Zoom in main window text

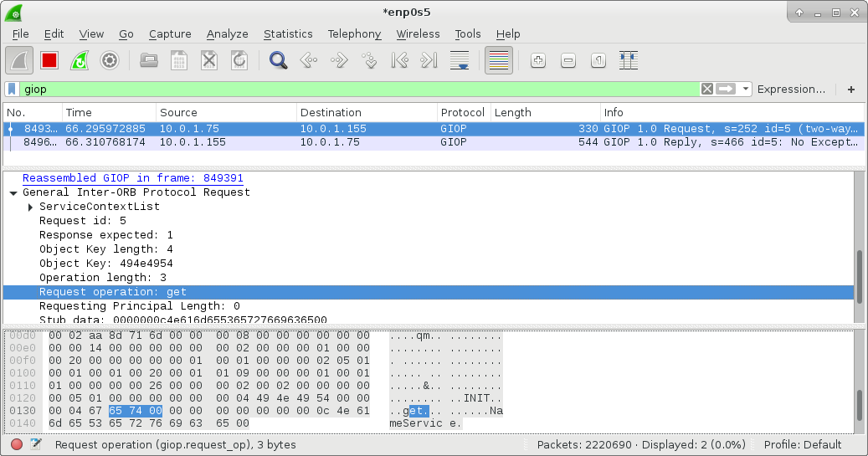(538, 60)
